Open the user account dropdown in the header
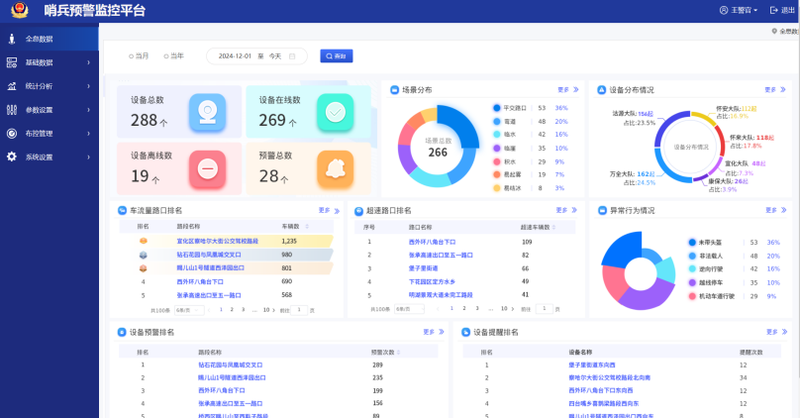The width and height of the screenshot is (800, 418). (x=738, y=10)
